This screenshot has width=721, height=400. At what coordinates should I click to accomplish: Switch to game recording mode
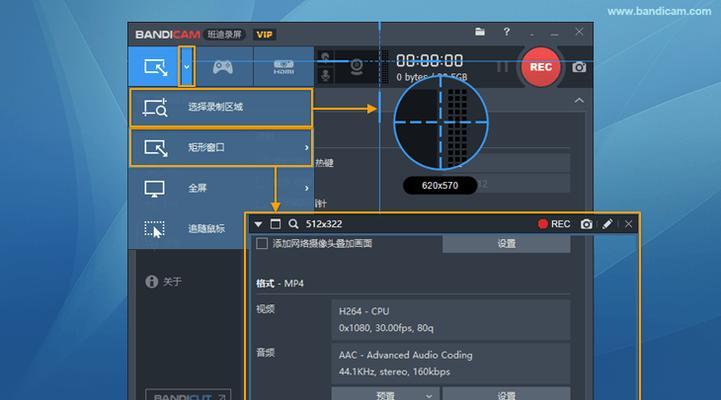(223, 67)
